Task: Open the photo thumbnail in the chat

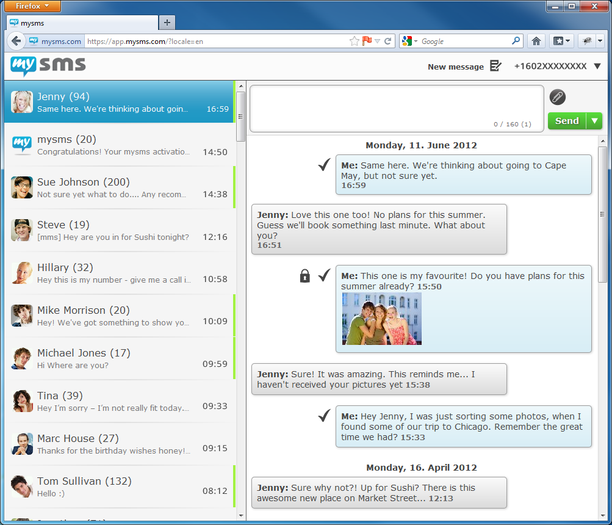Action: [381, 318]
